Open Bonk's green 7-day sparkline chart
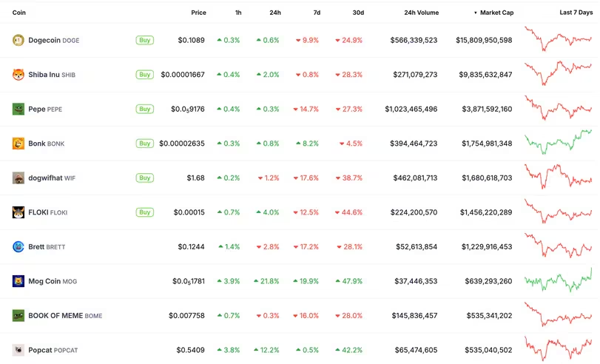 558,142
